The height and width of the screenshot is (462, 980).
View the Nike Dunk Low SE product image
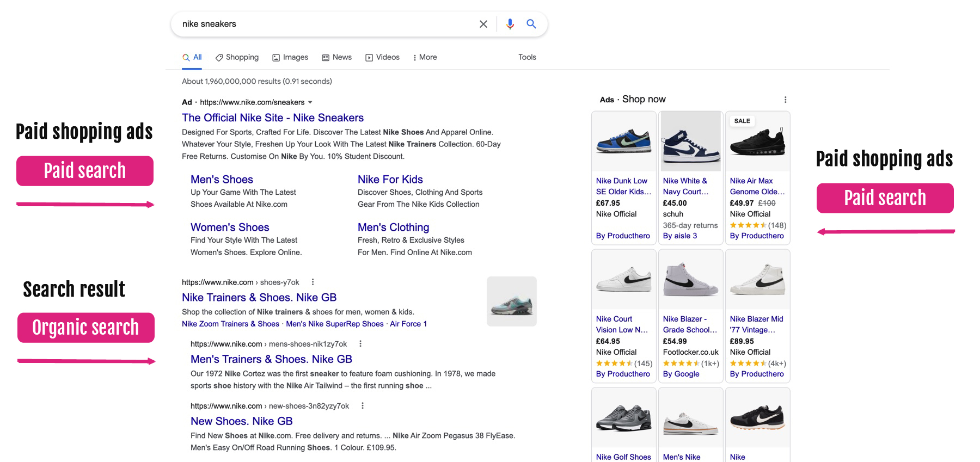[x=624, y=141]
